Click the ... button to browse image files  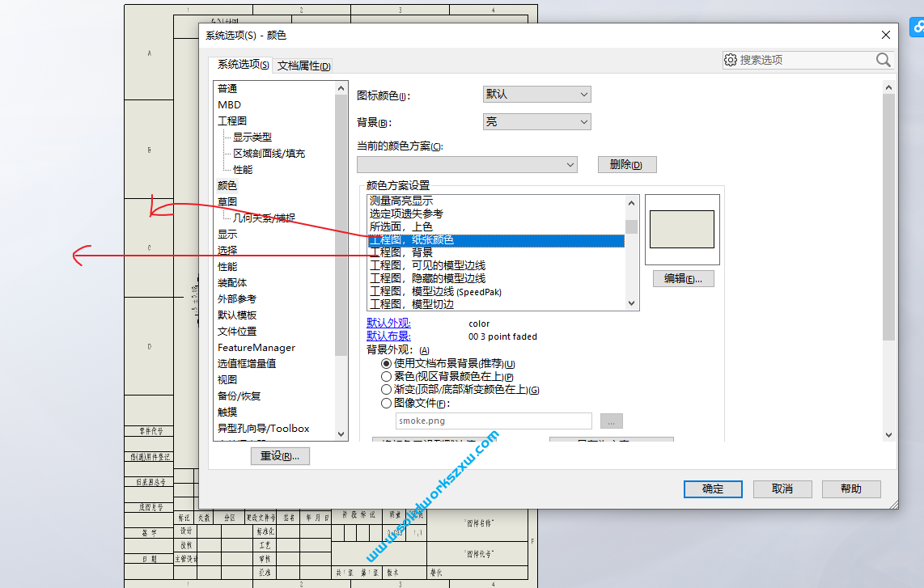click(612, 421)
